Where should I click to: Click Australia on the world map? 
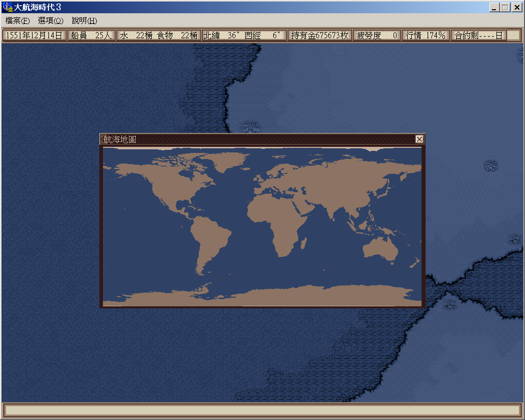tap(380, 249)
